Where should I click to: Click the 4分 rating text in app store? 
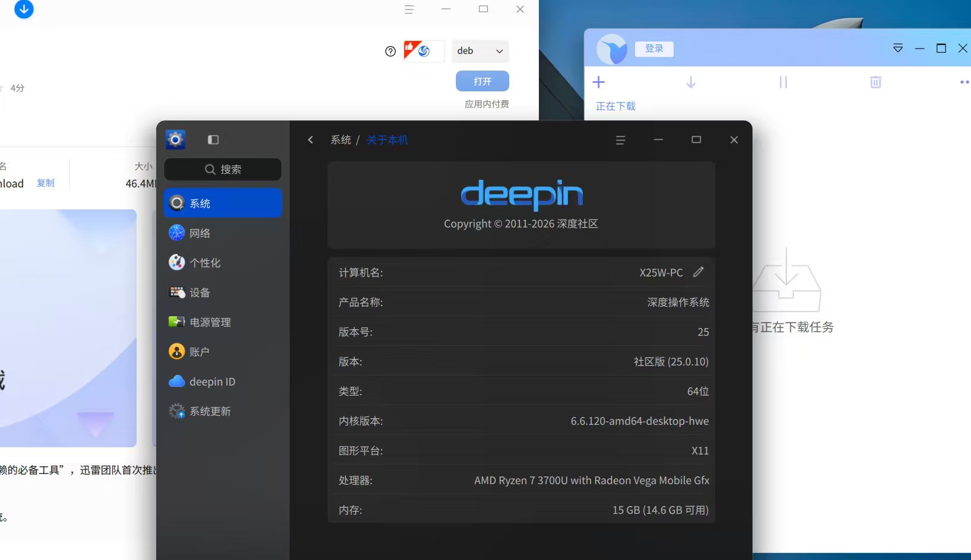17,88
